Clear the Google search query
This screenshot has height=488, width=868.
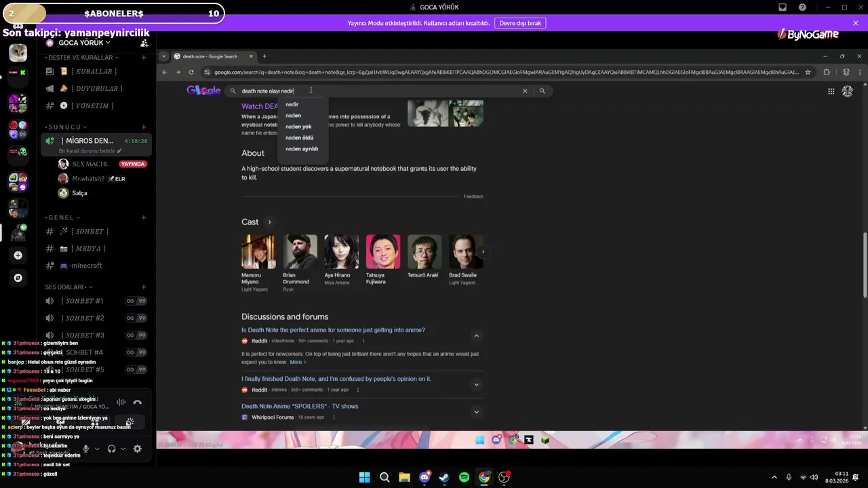coord(525,91)
